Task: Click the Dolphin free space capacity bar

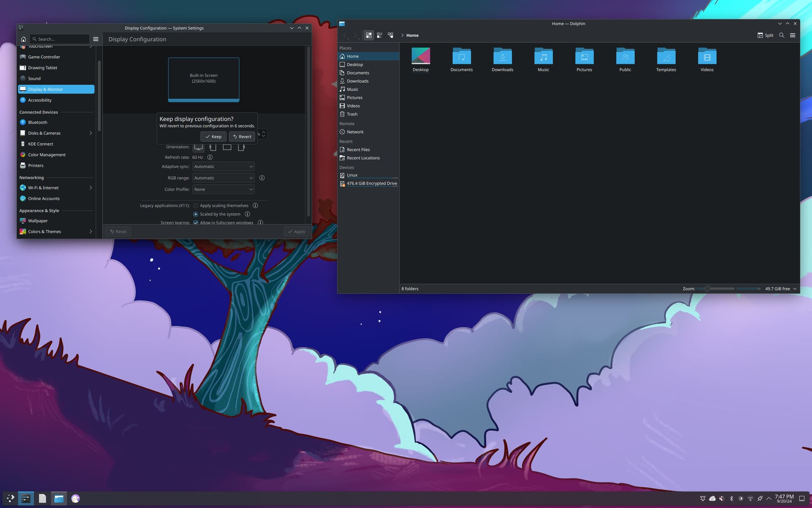Action: click(x=749, y=289)
